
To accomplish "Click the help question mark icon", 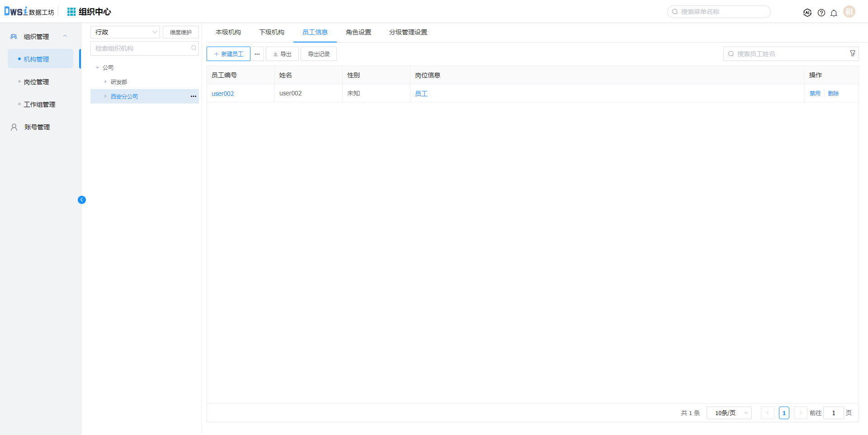I will tap(821, 13).
